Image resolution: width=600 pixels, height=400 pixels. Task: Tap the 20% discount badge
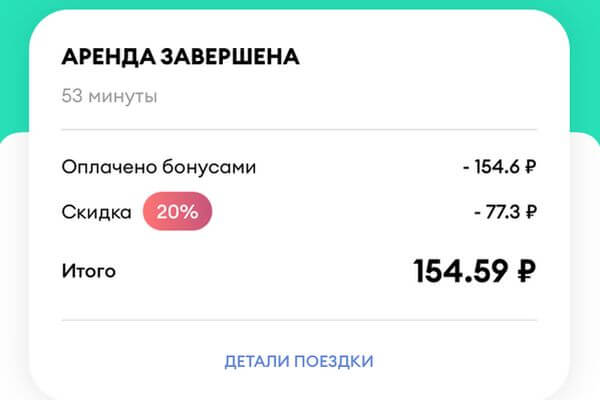point(177,211)
